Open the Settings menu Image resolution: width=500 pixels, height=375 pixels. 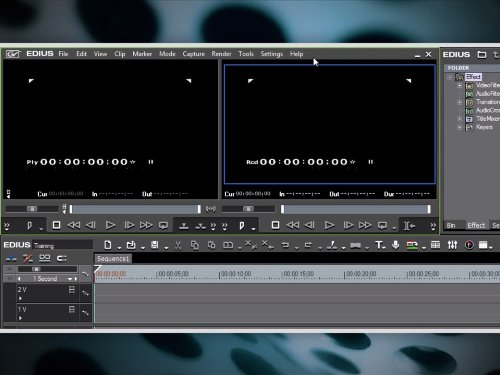pyautogui.click(x=271, y=54)
